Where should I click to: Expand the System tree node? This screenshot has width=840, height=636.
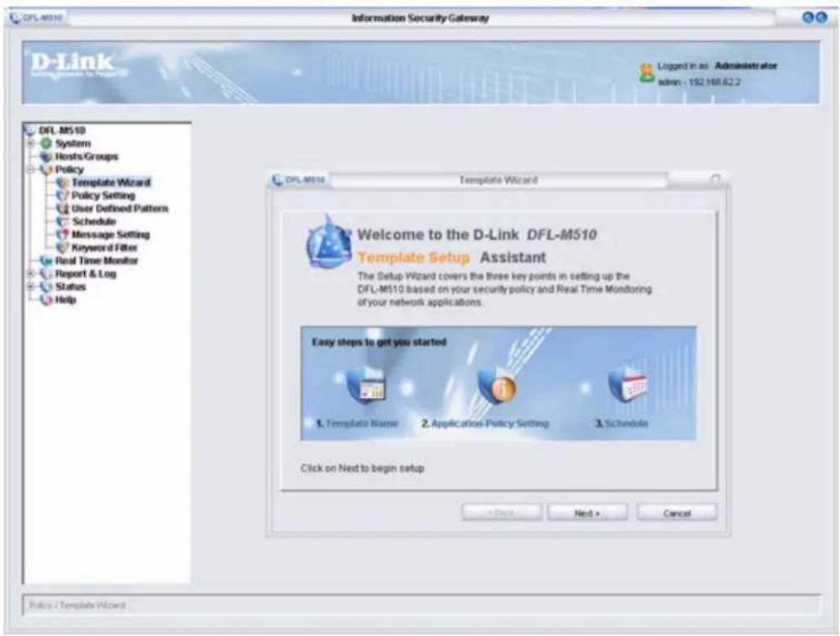31,144
